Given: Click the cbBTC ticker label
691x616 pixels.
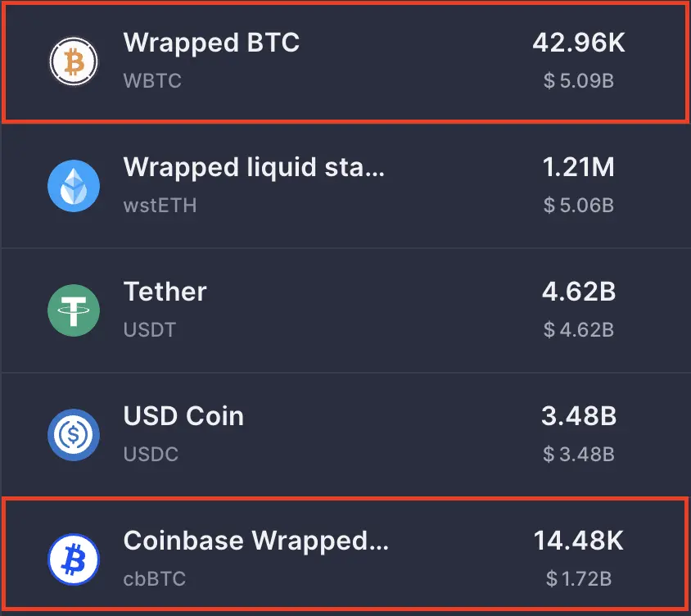Looking at the screenshot, I should [155, 579].
